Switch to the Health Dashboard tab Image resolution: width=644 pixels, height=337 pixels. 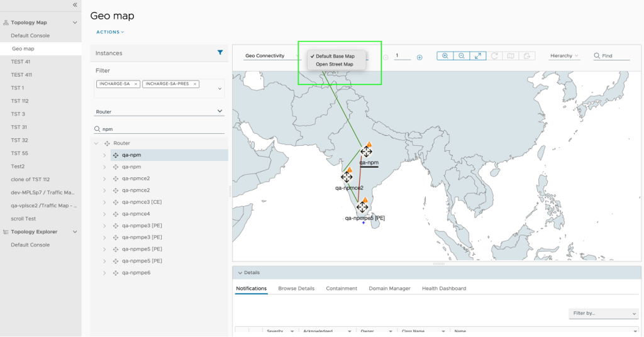click(x=444, y=289)
